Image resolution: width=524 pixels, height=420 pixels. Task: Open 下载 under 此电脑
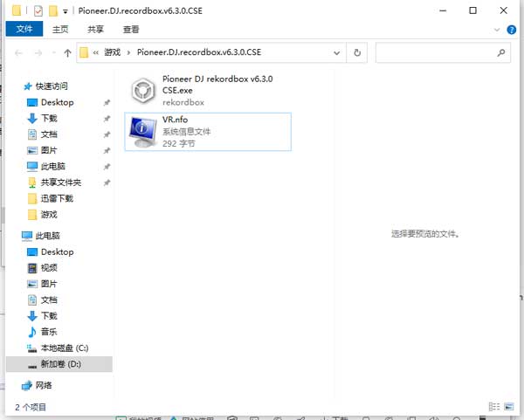pyautogui.click(x=49, y=316)
